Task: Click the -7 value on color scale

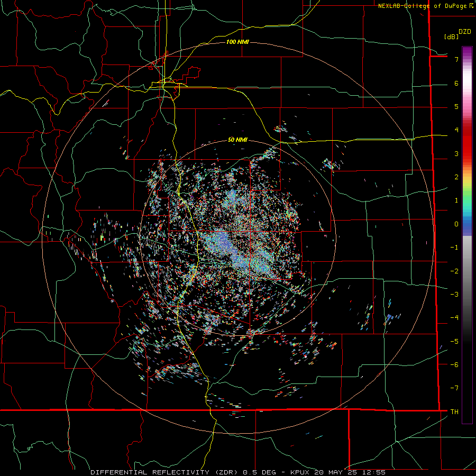Action: coord(454,388)
